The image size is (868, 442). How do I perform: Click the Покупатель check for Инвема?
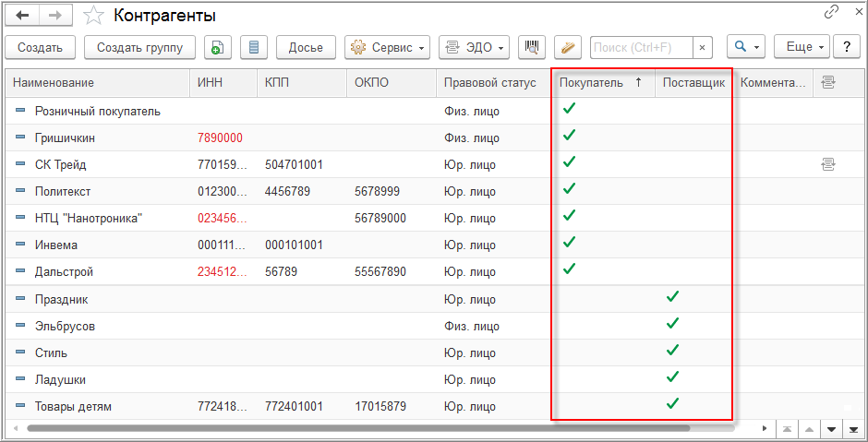click(569, 243)
